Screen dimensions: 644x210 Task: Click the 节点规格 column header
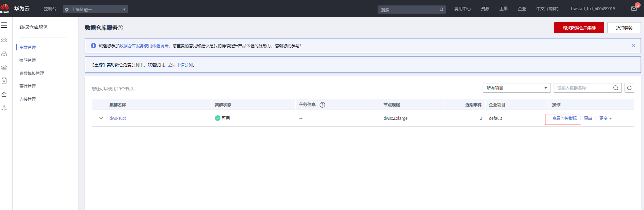pyautogui.click(x=392, y=105)
